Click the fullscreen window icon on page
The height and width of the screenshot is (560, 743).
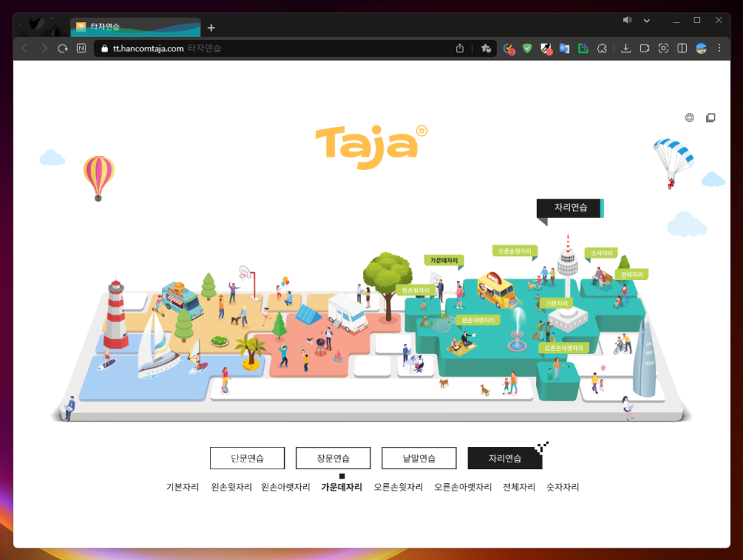pyautogui.click(x=710, y=118)
